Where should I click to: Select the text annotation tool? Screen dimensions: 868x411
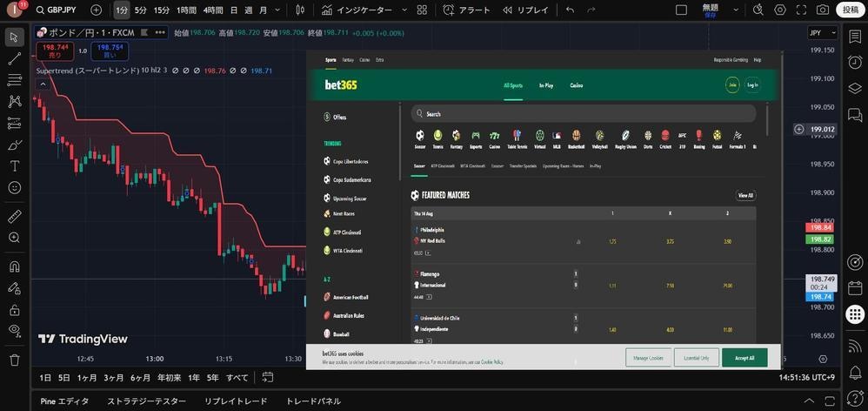15,166
